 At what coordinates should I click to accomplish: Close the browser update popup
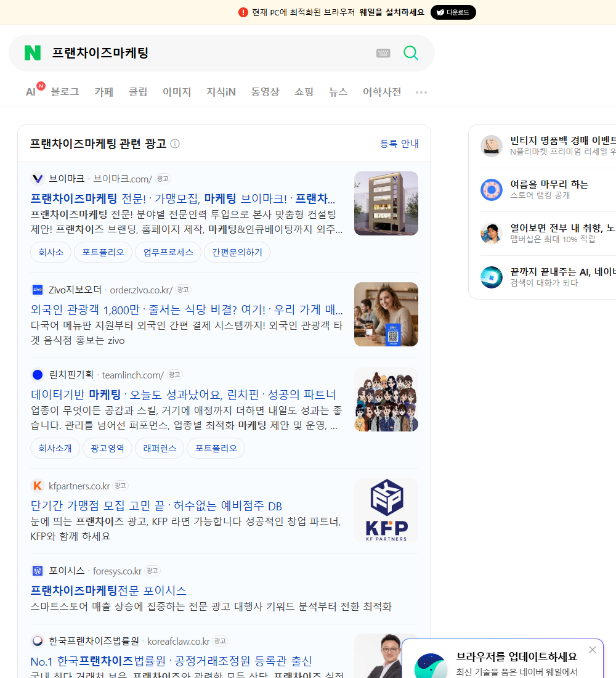(x=592, y=650)
